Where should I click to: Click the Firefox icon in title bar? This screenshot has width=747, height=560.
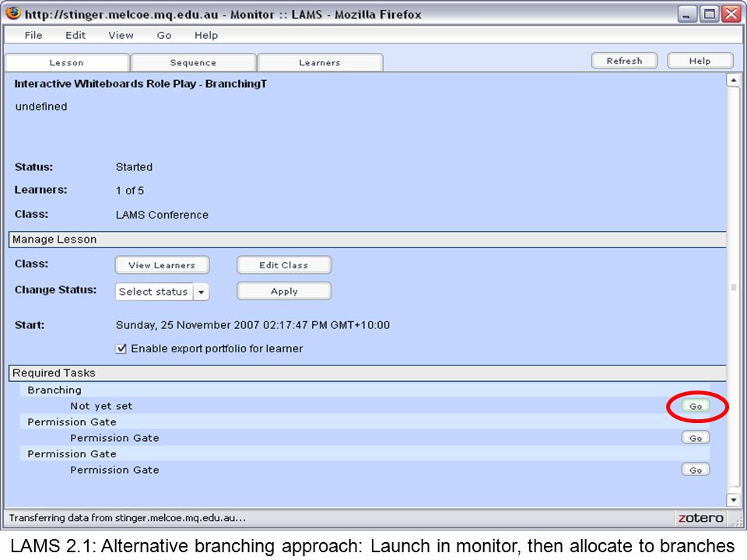[x=13, y=13]
